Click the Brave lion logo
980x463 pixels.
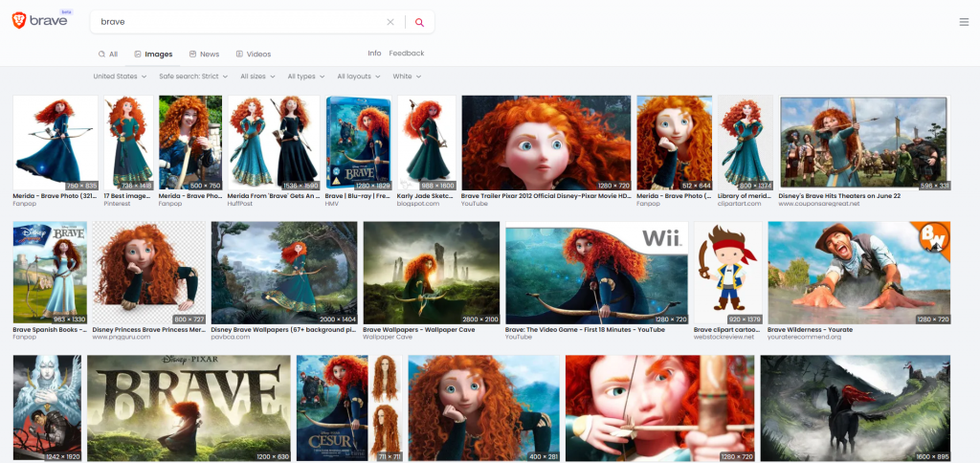tap(19, 21)
